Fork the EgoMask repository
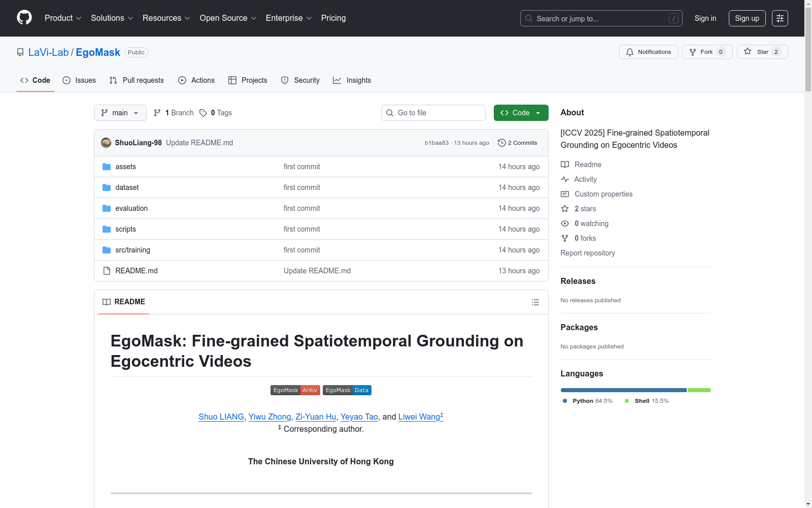The height and width of the screenshot is (508, 812). coord(707,52)
